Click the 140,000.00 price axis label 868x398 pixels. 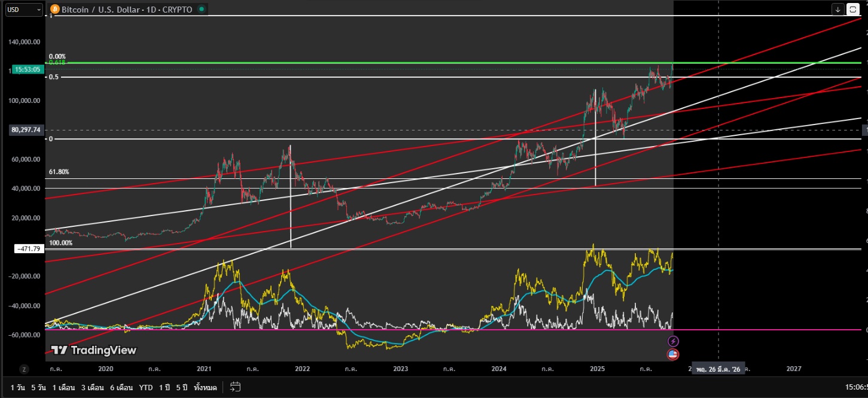[x=25, y=42]
